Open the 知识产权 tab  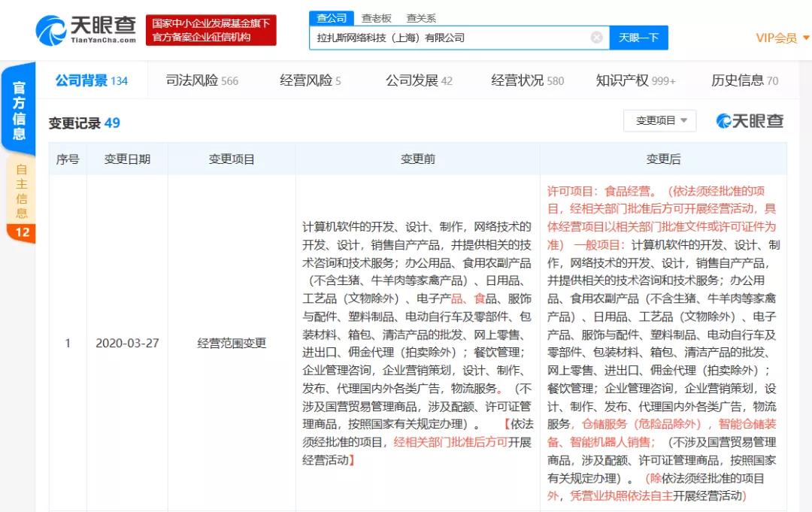(x=635, y=80)
